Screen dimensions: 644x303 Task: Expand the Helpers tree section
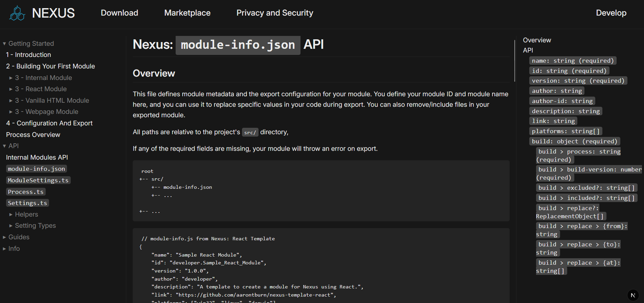(x=11, y=215)
